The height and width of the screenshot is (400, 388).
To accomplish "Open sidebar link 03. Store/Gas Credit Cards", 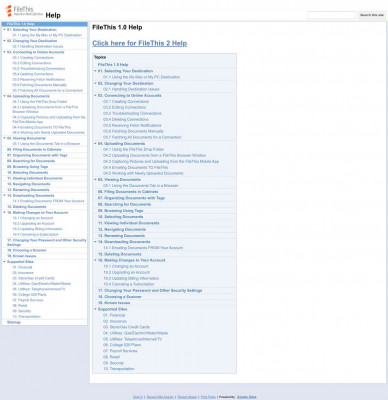I will [x=33, y=278].
